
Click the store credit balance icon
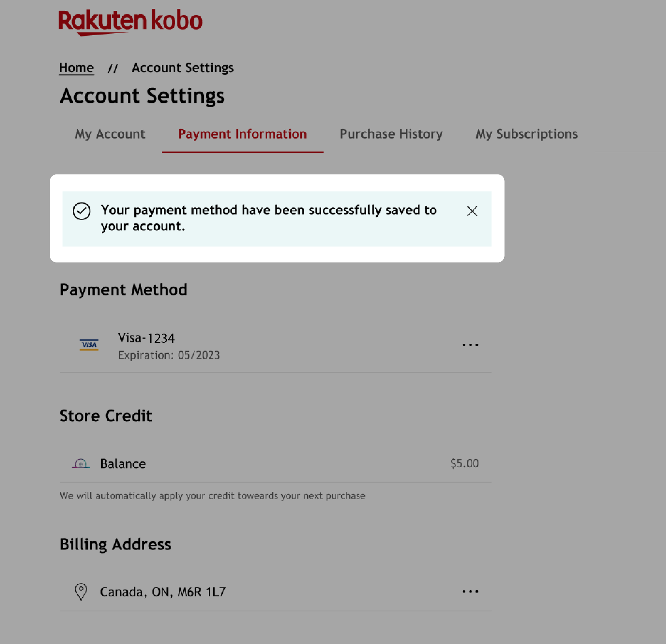(x=82, y=463)
